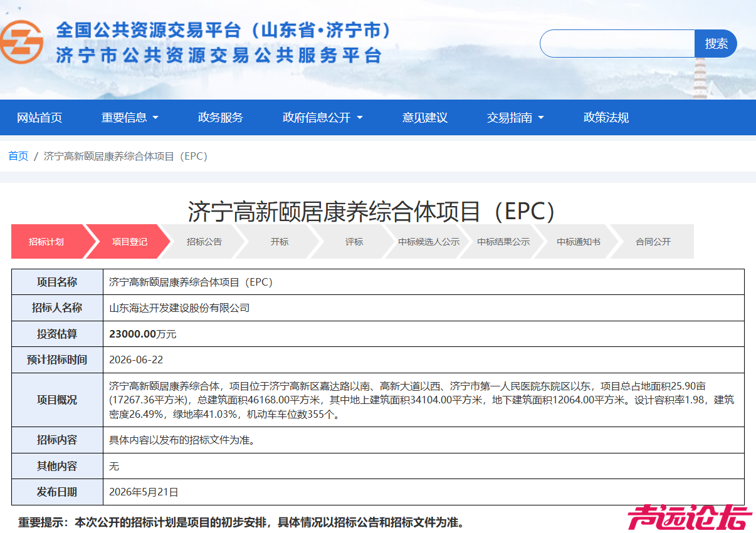
Task: Click the 项目名称 label cell
Action: point(57,282)
